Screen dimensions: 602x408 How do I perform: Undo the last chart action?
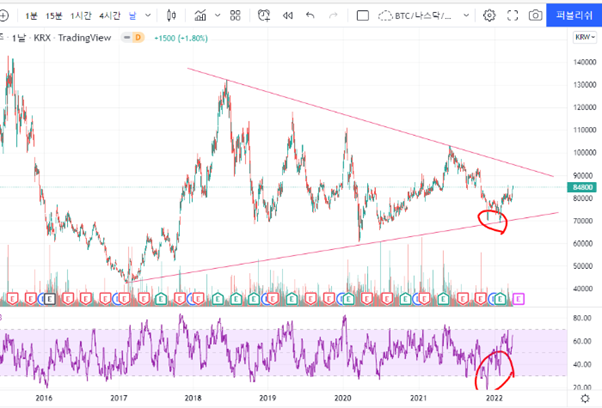(x=309, y=15)
